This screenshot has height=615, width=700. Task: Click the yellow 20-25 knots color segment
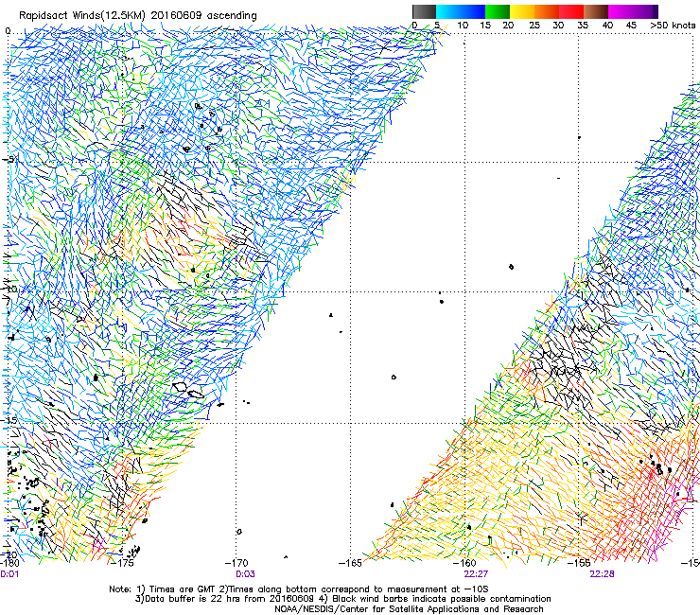pos(522,11)
